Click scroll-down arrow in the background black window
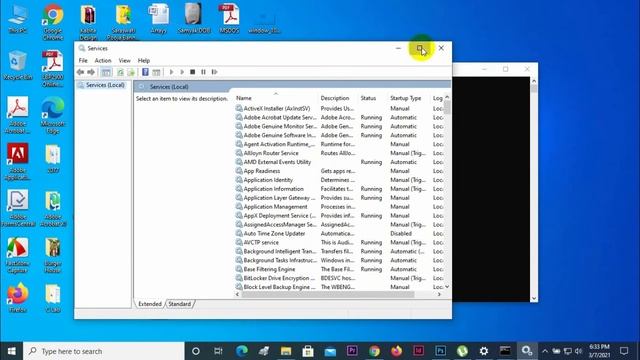 (x=533, y=298)
